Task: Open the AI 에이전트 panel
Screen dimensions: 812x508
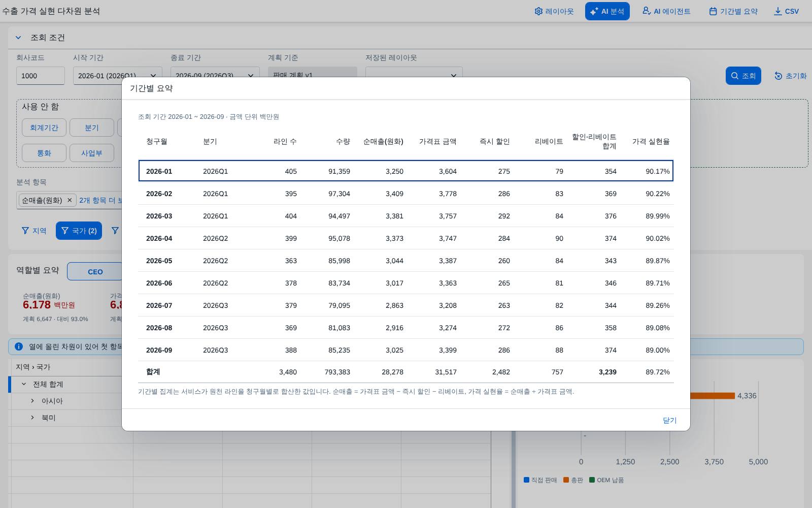Action: (666, 11)
